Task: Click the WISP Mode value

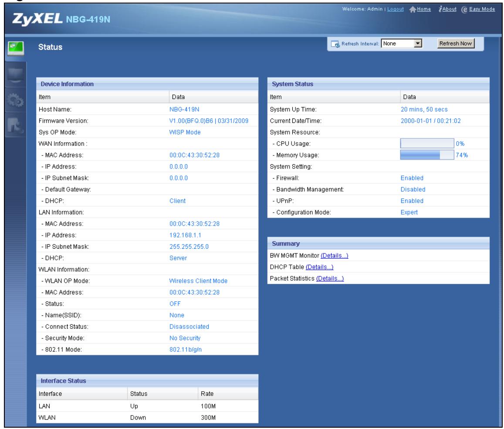Action: point(185,132)
